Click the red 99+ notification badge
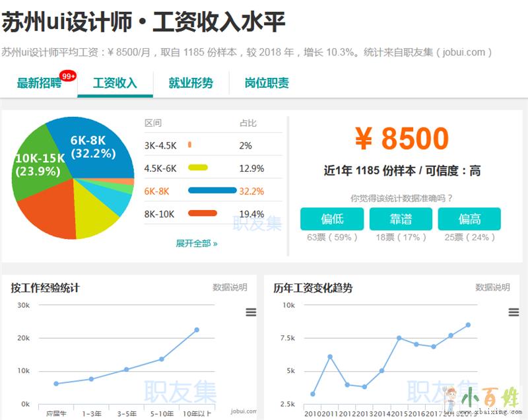The width and height of the screenshot is (528, 420). (x=68, y=77)
